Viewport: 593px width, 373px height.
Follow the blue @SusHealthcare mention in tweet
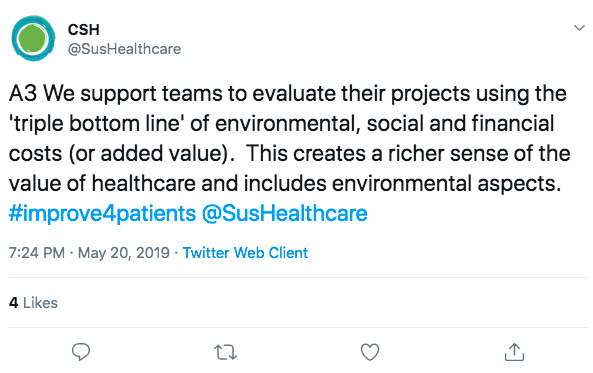284,213
